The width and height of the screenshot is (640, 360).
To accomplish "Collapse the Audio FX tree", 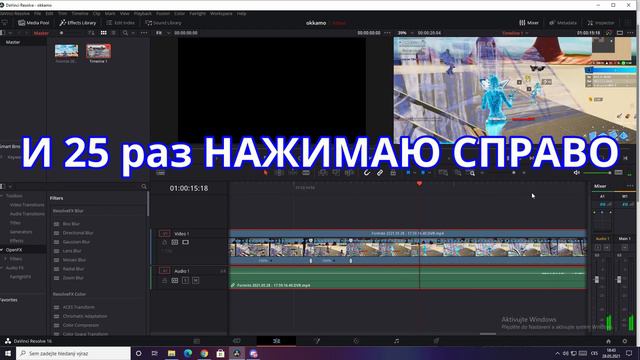I will [2, 268].
